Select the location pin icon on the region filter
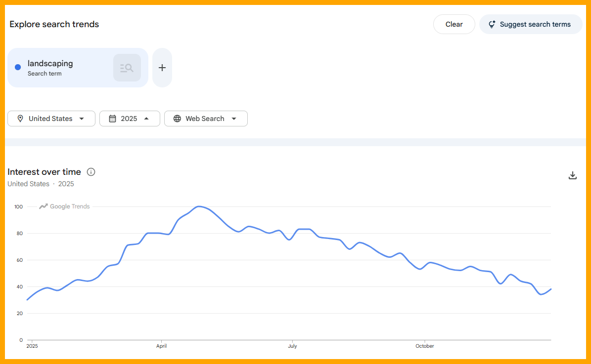 pos(20,119)
